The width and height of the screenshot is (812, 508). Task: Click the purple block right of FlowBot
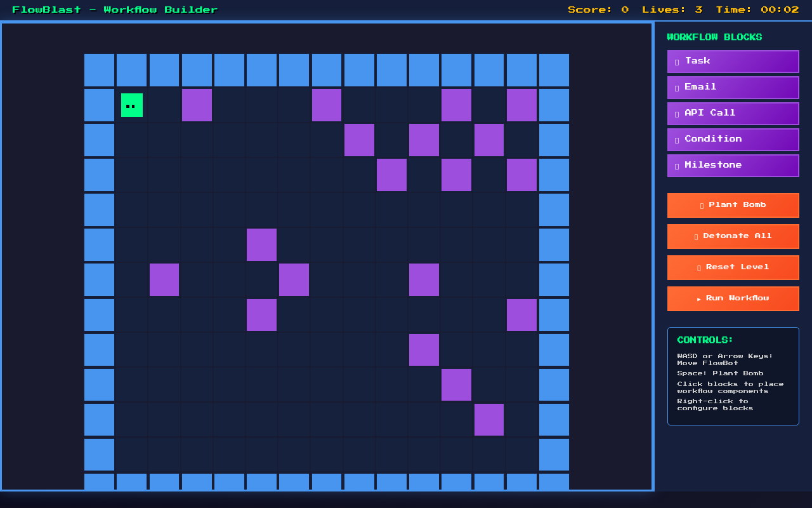pyautogui.click(x=197, y=105)
